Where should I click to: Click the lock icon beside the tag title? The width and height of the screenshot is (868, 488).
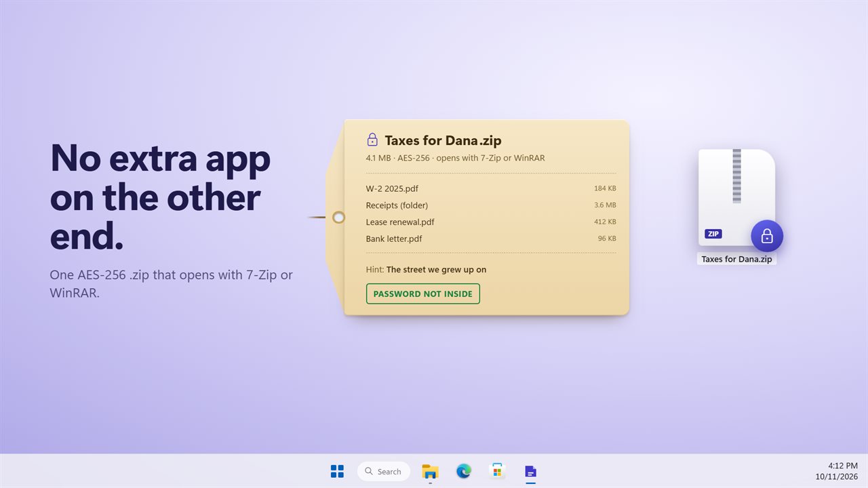tap(372, 140)
